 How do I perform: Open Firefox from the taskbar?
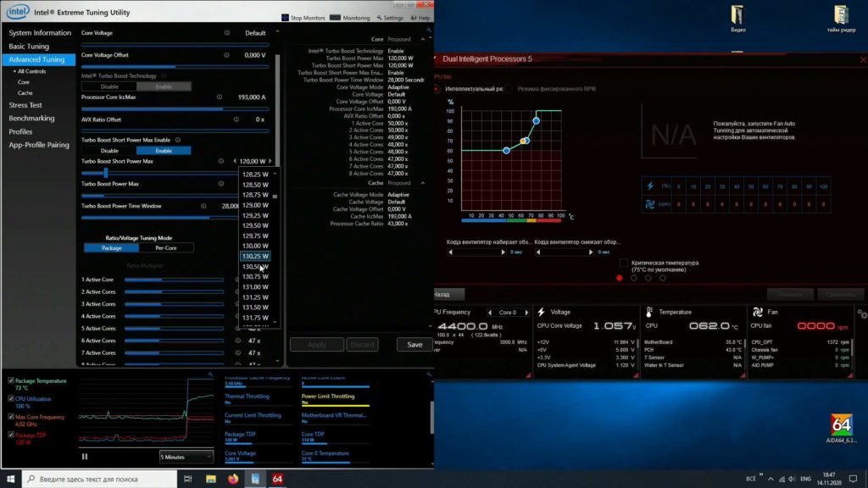(x=233, y=479)
